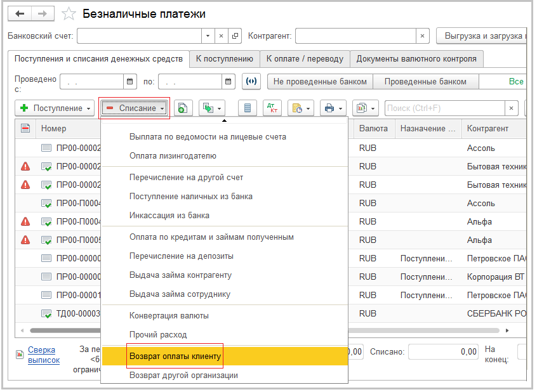537x392 pixels.
Task: Switch to К оплате / переводу tab
Action: point(305,59)
